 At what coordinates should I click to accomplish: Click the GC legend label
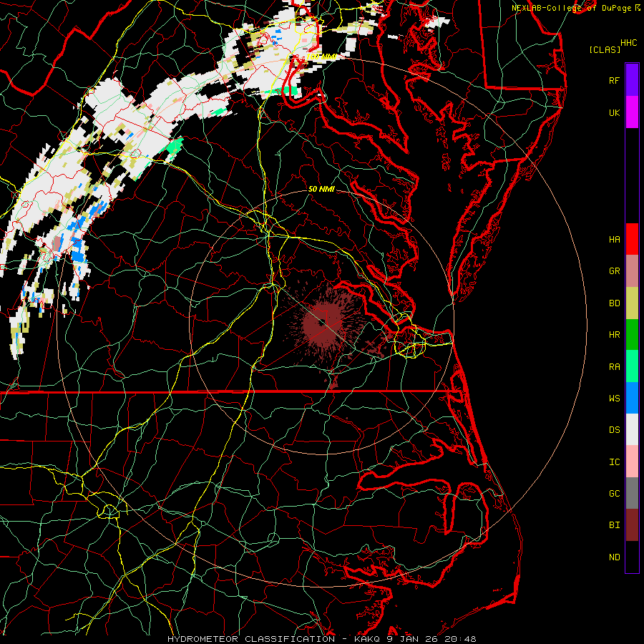pos(615,493)
